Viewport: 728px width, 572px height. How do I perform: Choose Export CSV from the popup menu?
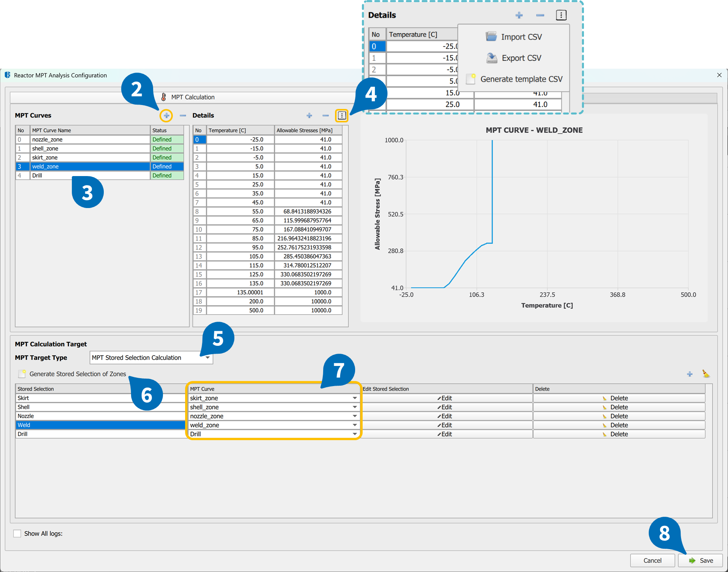coord(514,58)
